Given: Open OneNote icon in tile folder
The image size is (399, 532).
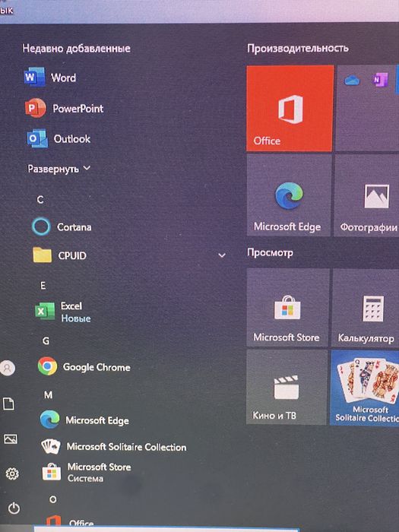Looking at the screenshot, I should pos(380,80).
